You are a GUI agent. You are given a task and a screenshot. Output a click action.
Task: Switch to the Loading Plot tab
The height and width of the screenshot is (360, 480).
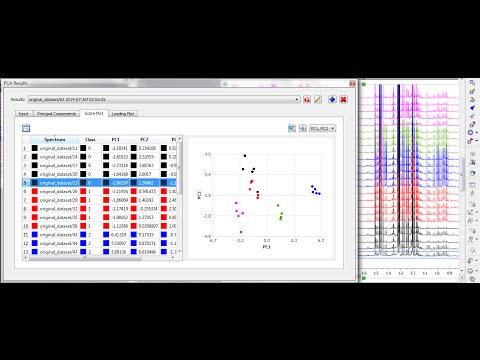point(123,114)
